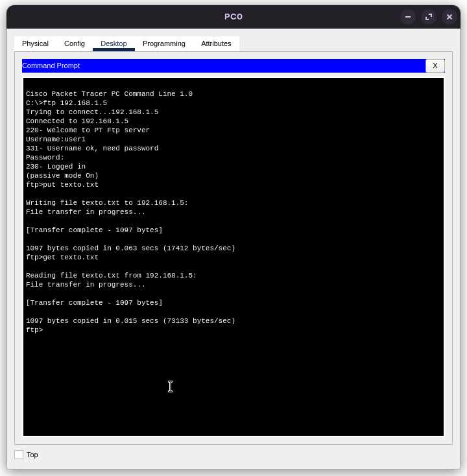
Task: Enable the Top checkbox
Action: [19, 455]
